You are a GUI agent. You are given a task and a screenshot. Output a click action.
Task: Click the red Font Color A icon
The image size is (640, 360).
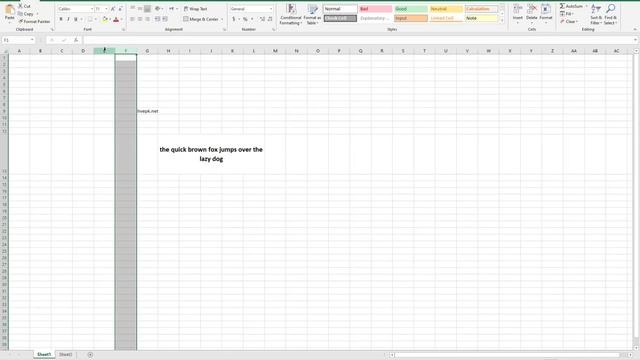point(116,19)
